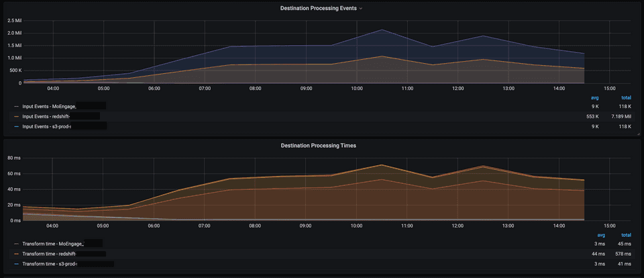This screenshot has height=278, width=644.
Task: Click color line icon for Transform time redshift
Action: click(x=16, y=254)
